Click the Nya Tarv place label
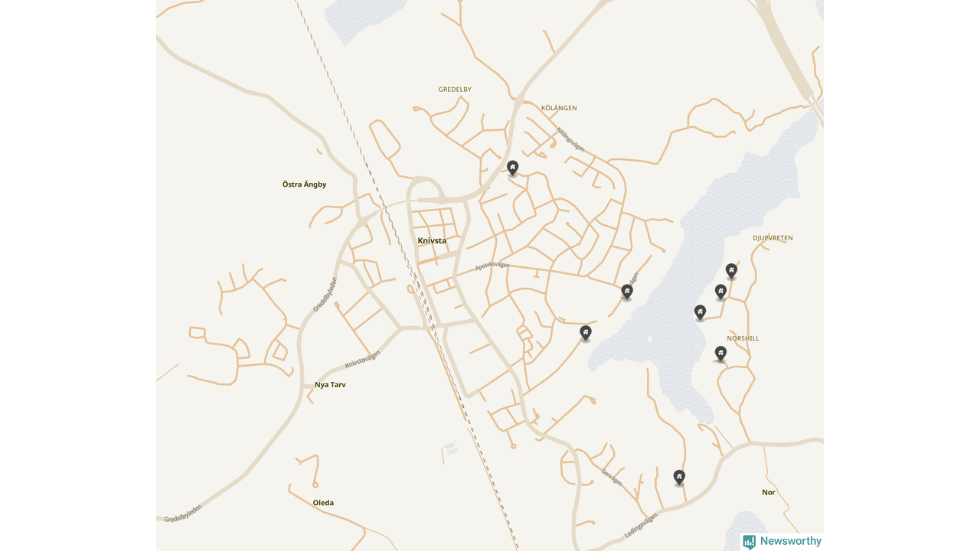980x551 pixels. [x=330, y=385]
